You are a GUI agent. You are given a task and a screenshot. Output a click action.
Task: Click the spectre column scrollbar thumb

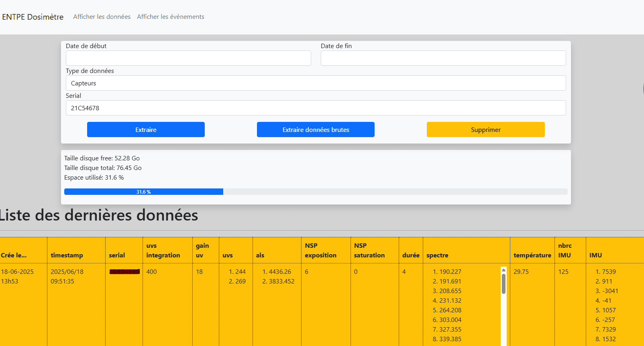tap(503, 284)
